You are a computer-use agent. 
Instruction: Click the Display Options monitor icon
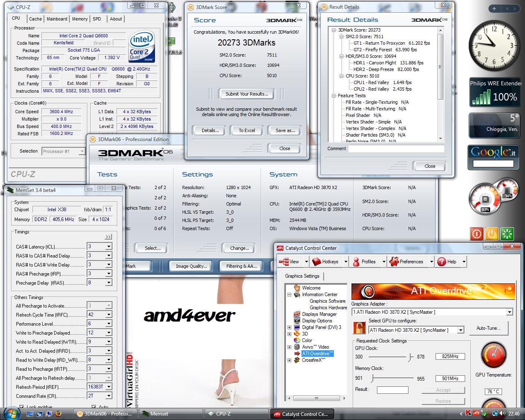tap(297, 321)
